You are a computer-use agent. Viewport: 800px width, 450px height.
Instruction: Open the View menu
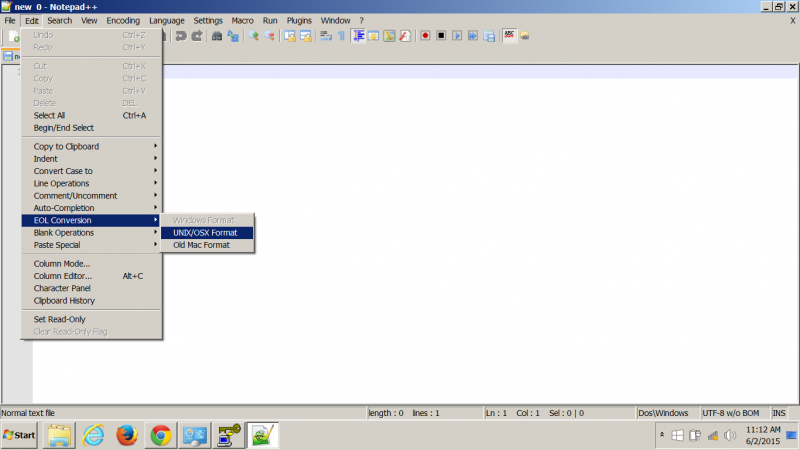tap(89, 20)
